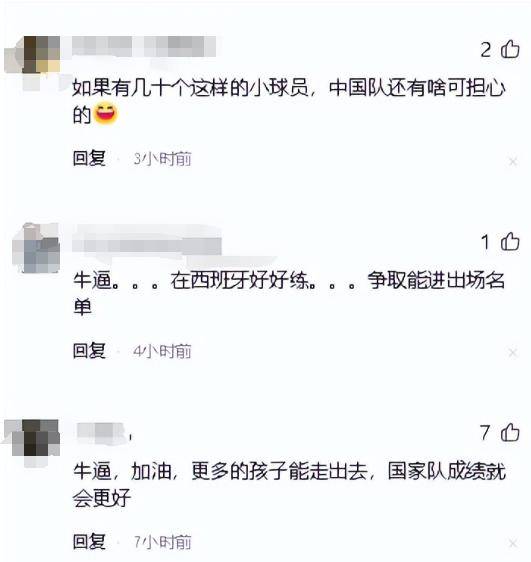Click the laughing emoji in the first comment
Image resolution: width=531 pixels, height=562 pixels.
(105, 114)
